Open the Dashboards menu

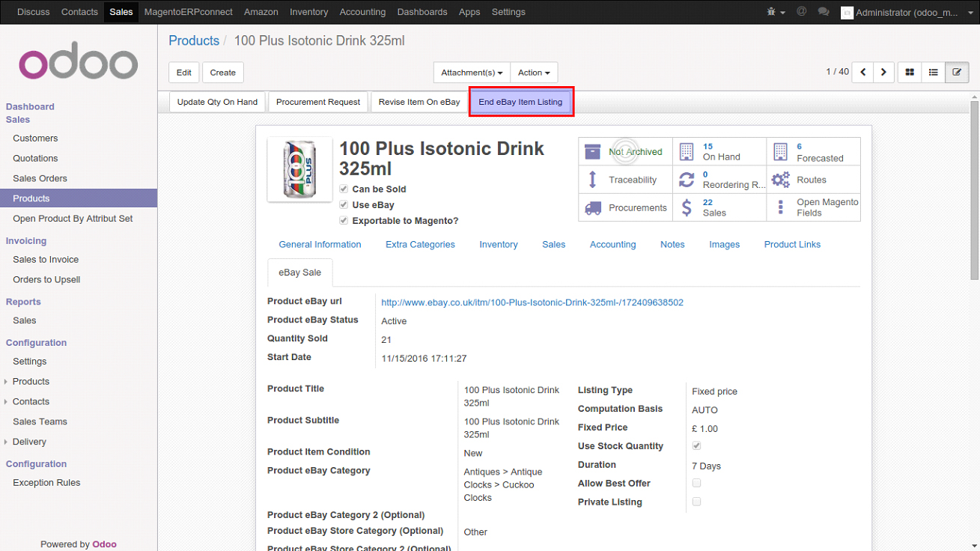tap(422, 12)
